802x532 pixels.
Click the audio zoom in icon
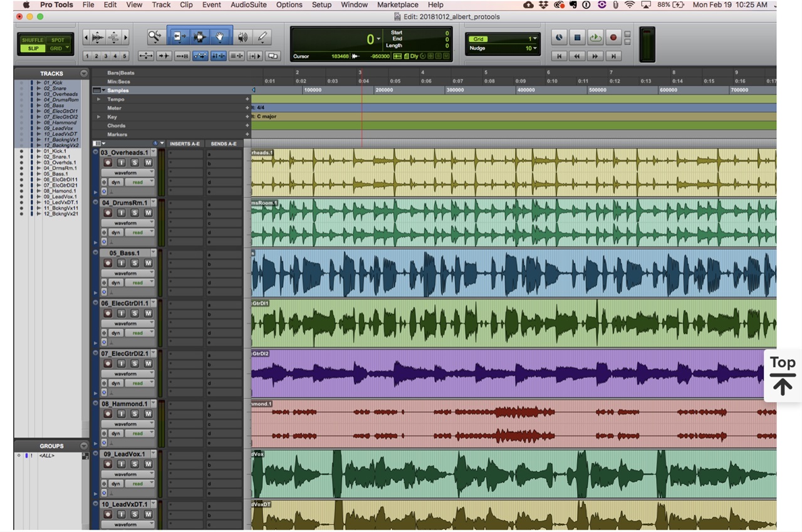pos(98,38)
